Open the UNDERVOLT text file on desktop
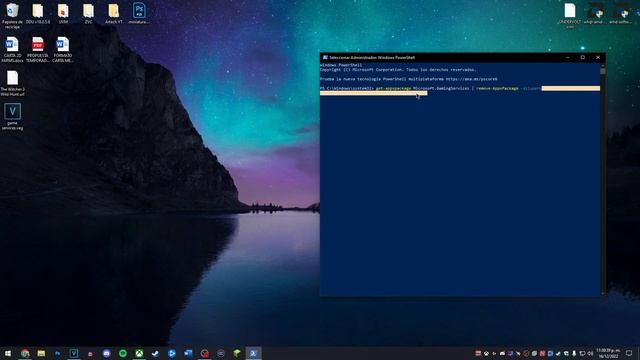This screenshot has height=360, width=640. pos(570,15)
